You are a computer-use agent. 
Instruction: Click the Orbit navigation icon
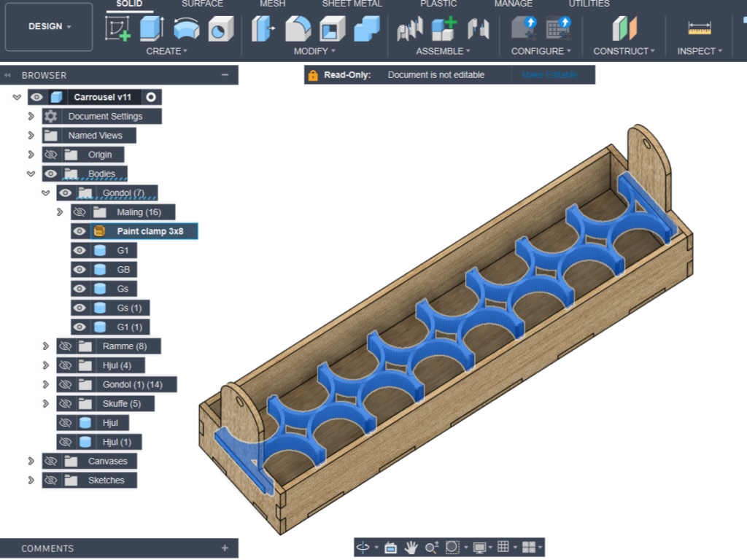(x=363, y=547)
